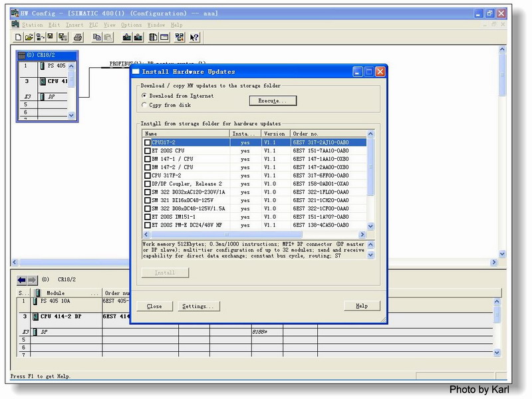Check the DP/DP Coupler, Release 2 checkbox
532x399 pixels.
point(148,184)
